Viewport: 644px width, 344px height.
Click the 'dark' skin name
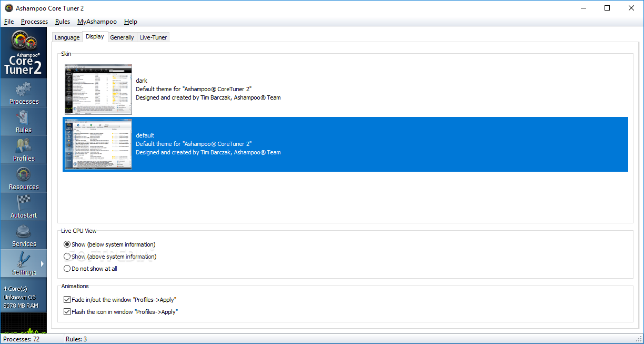pos(142,81)
